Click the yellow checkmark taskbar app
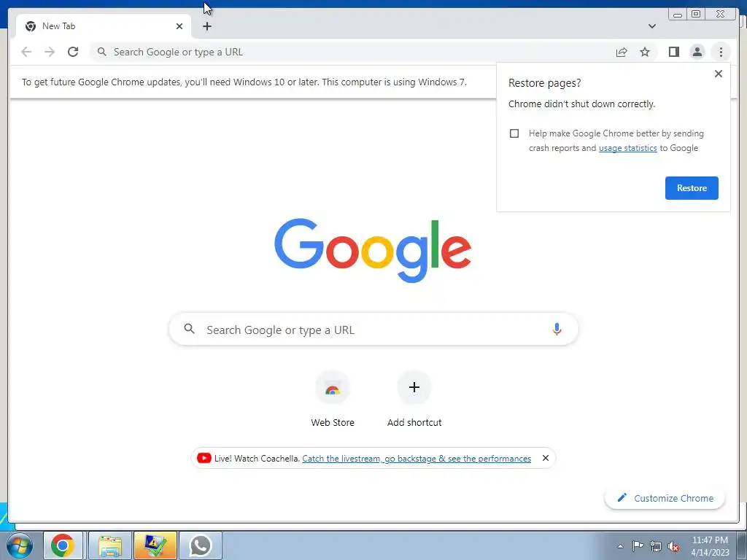747x560 pixels. coord(155,545)
